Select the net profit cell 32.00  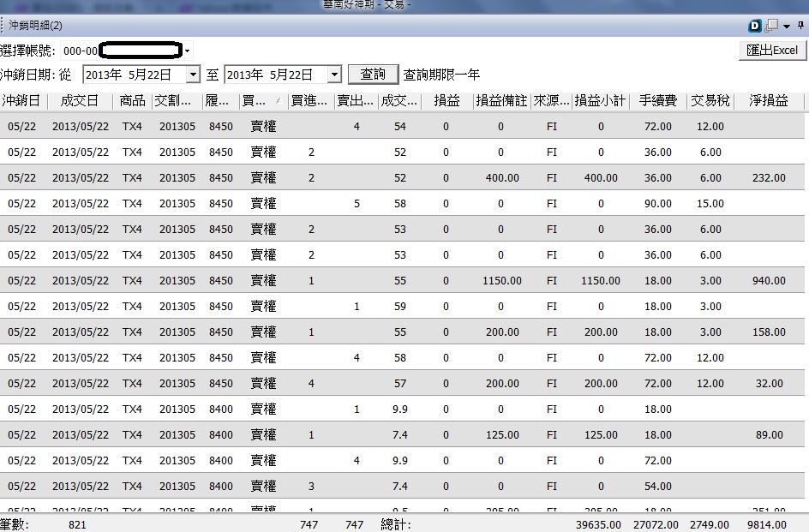coord(770,384)
